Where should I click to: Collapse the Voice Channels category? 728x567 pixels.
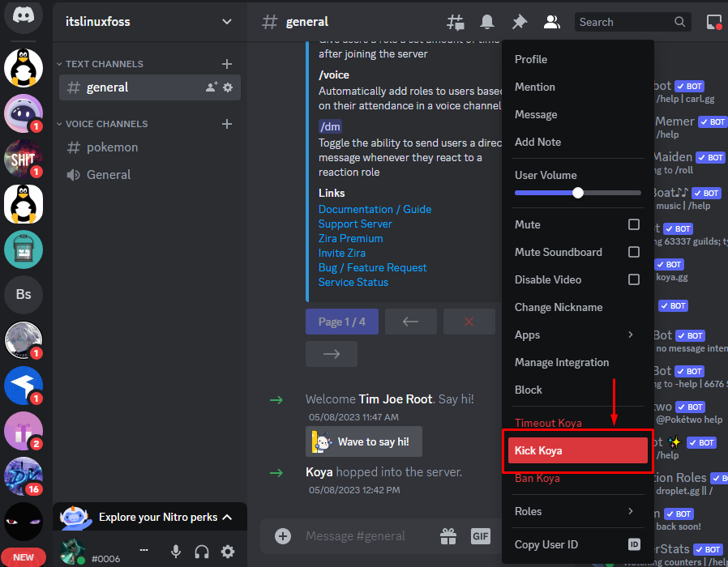[x=102, y=124]
